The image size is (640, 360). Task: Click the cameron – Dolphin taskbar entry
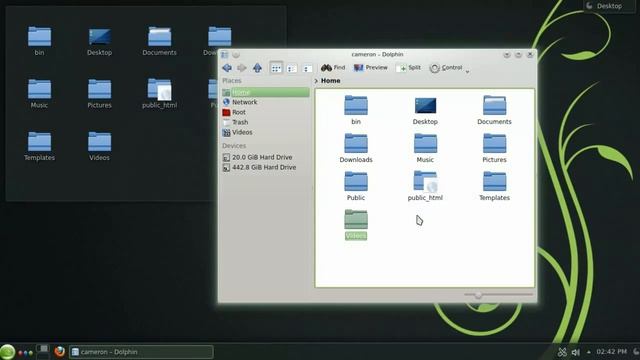(141, 352)
